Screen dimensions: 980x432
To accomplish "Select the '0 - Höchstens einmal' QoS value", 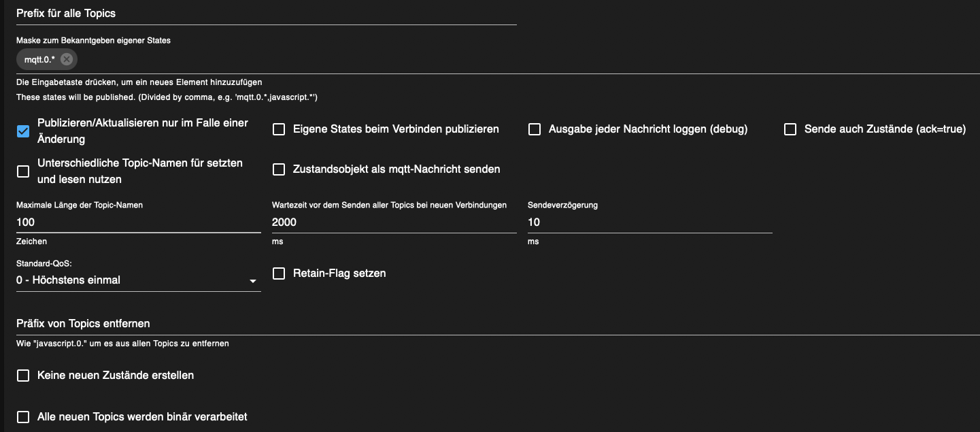I will pos(69,280).
